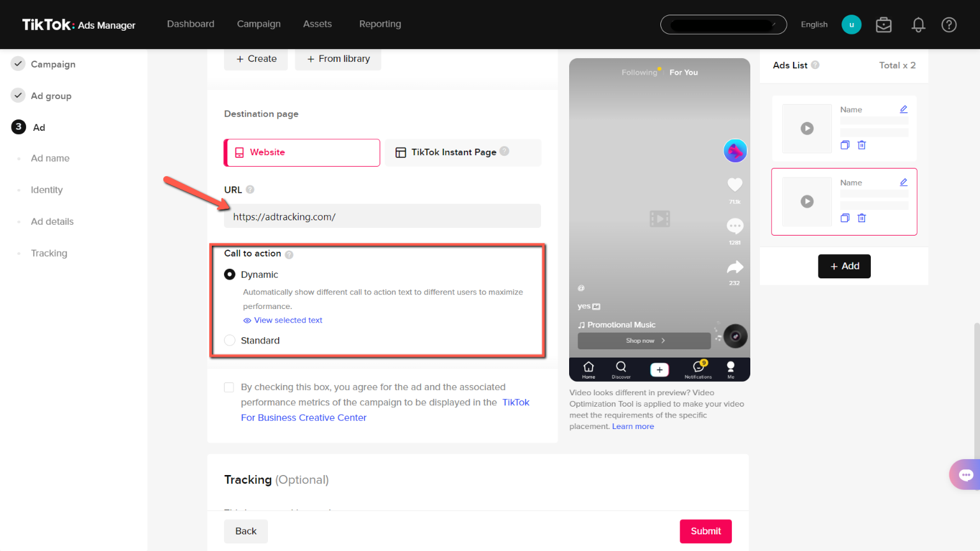This screenshot has height=551, width=980.
Task: Click the From library button
Action: pos(338,59)
